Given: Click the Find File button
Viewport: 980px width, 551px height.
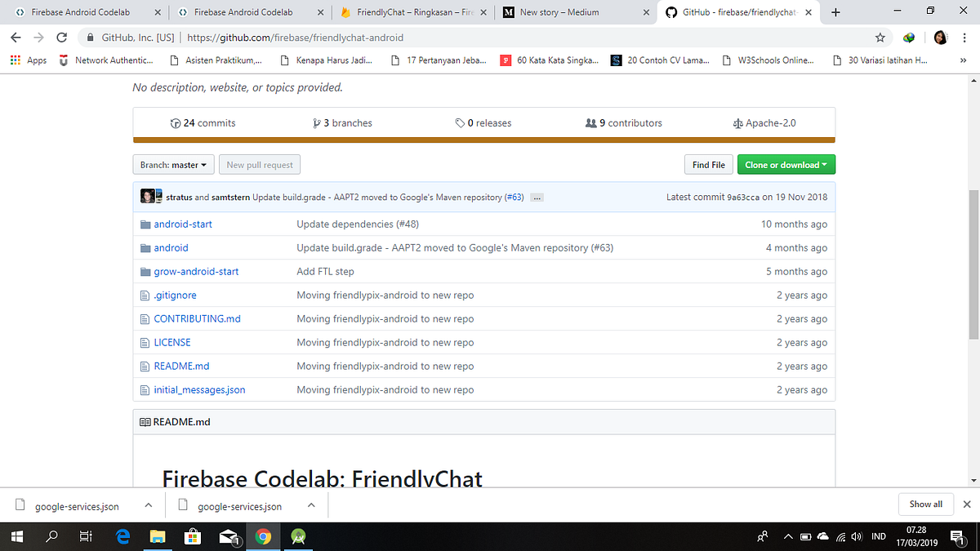Looking at the screenshot, I should (708, 164).
